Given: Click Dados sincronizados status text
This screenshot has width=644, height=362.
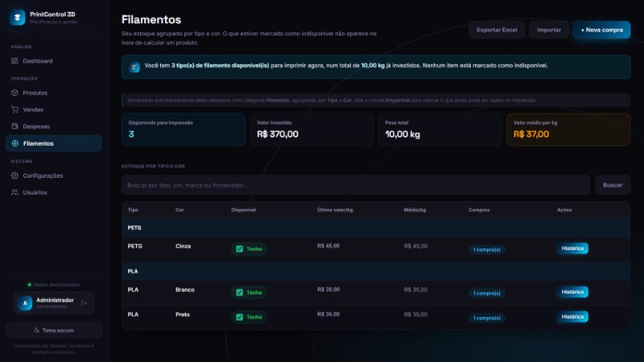Looking at the screenshot, I should [56, 285].
